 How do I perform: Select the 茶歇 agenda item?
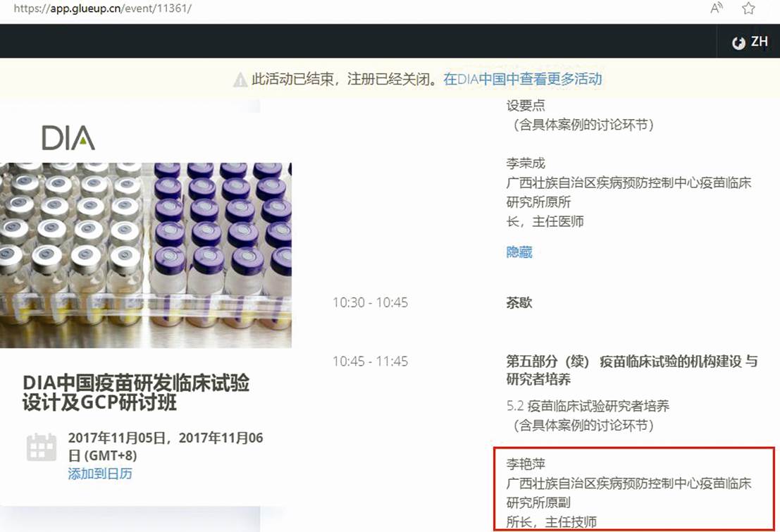[519, 303]
